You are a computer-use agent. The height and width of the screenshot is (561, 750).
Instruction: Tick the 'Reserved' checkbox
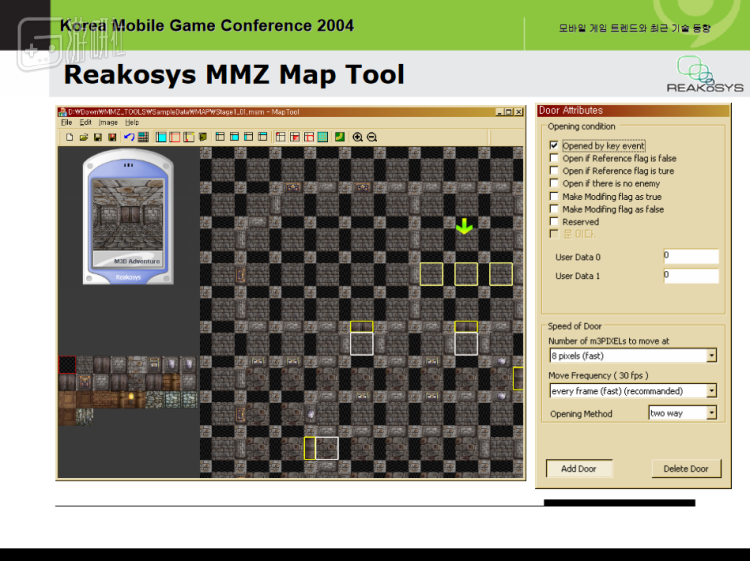[x=554, y=222]
